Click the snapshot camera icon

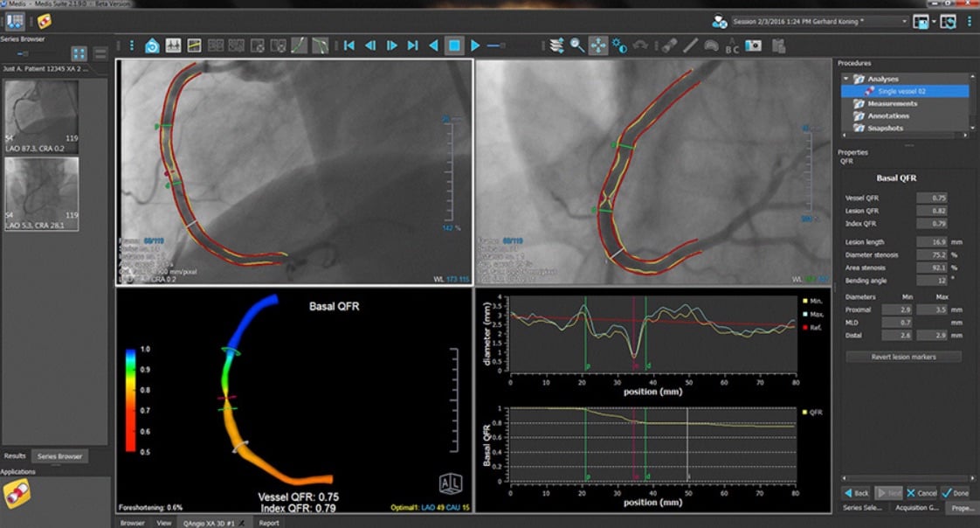[x=753, y=45]
